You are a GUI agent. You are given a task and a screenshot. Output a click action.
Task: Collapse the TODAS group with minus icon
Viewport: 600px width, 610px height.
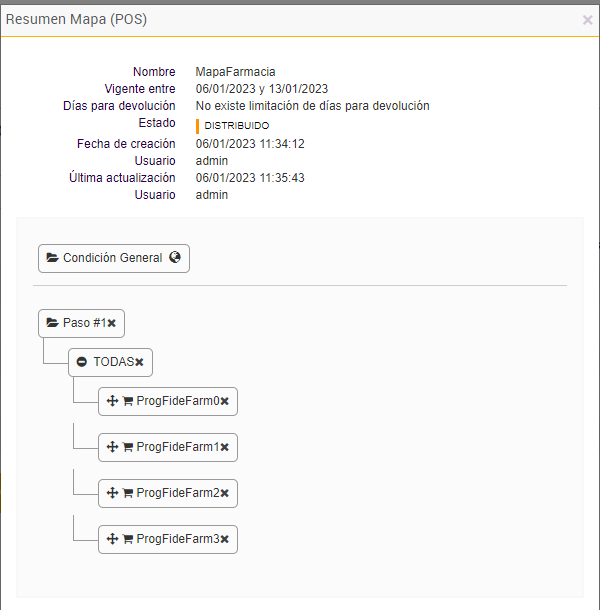(x=82, y=362)
